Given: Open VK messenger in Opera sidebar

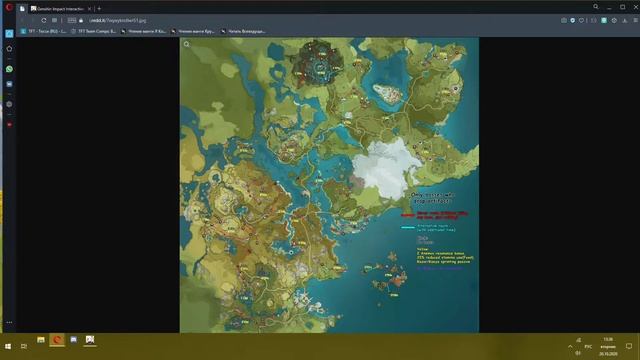Looking at the screenshot, I should point(9,84).
